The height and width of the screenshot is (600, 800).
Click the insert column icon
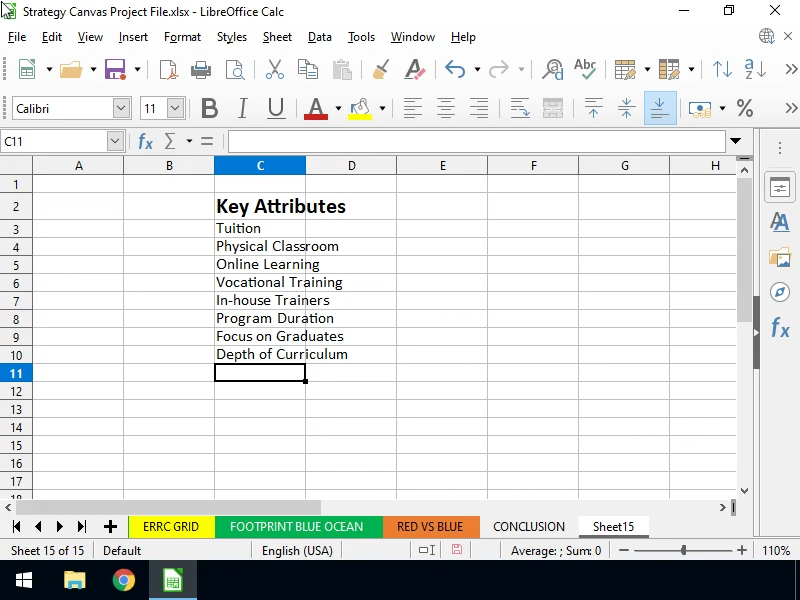669,69
